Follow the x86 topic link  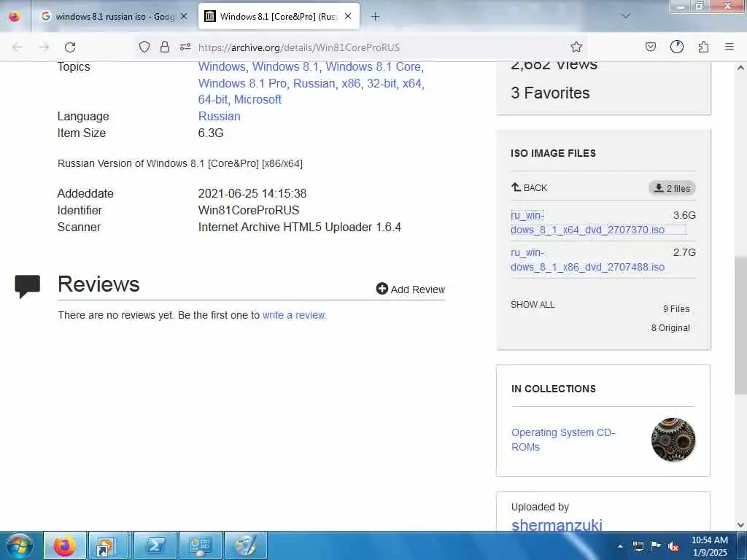pyautogui.click(x=351, y=83)
